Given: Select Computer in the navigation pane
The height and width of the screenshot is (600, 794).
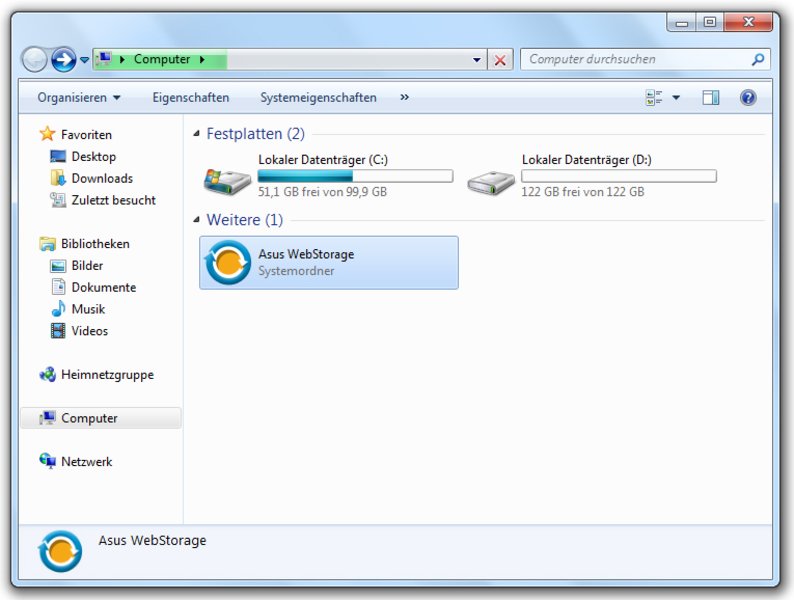Looking at the screenshot, I should tap(89, 418).
